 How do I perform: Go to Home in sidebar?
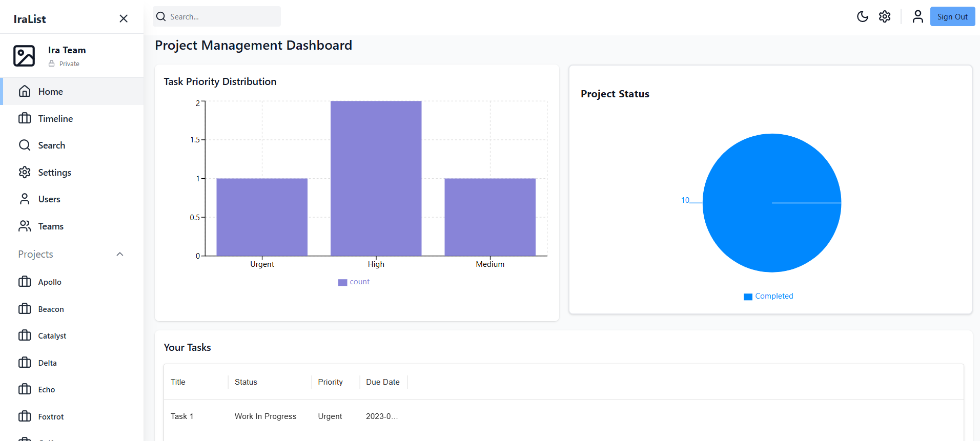point(50,92)
